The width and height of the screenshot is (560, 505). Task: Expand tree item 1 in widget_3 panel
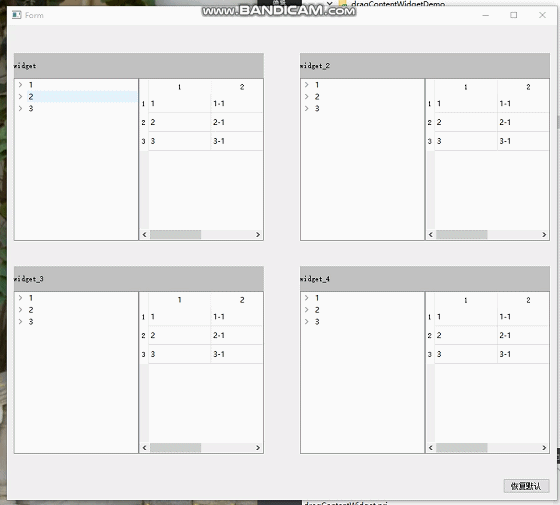point(20,298)
